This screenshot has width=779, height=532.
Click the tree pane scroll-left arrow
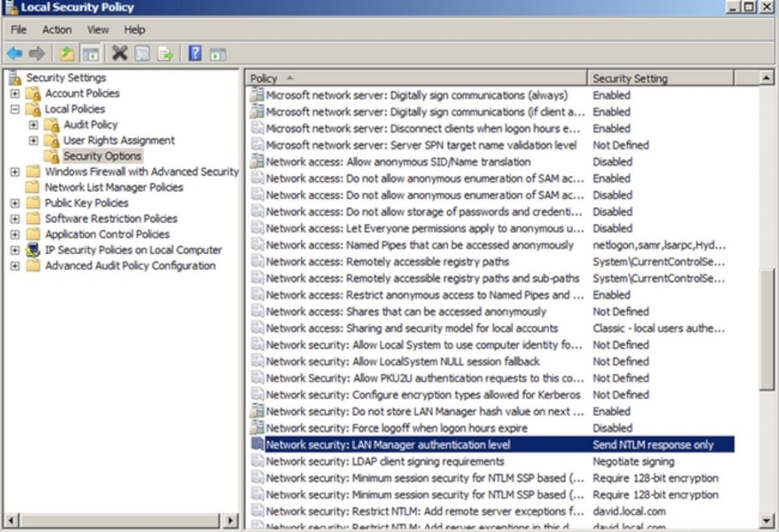click(11, 520)
